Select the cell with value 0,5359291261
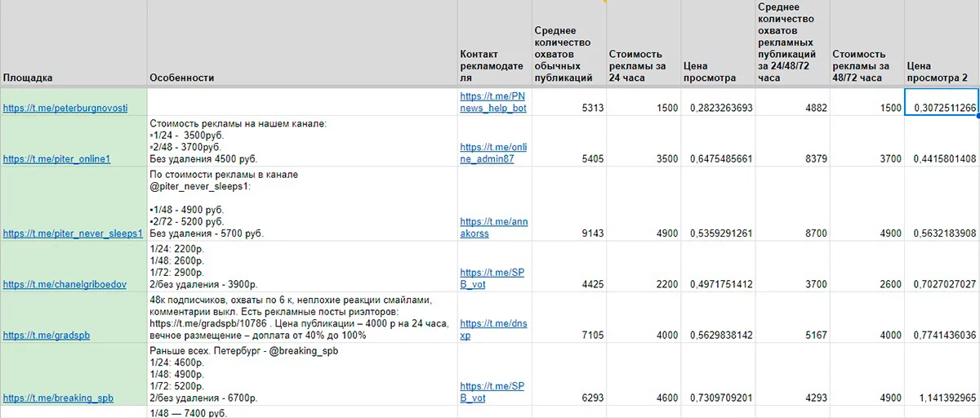 [x=717, y=204]
